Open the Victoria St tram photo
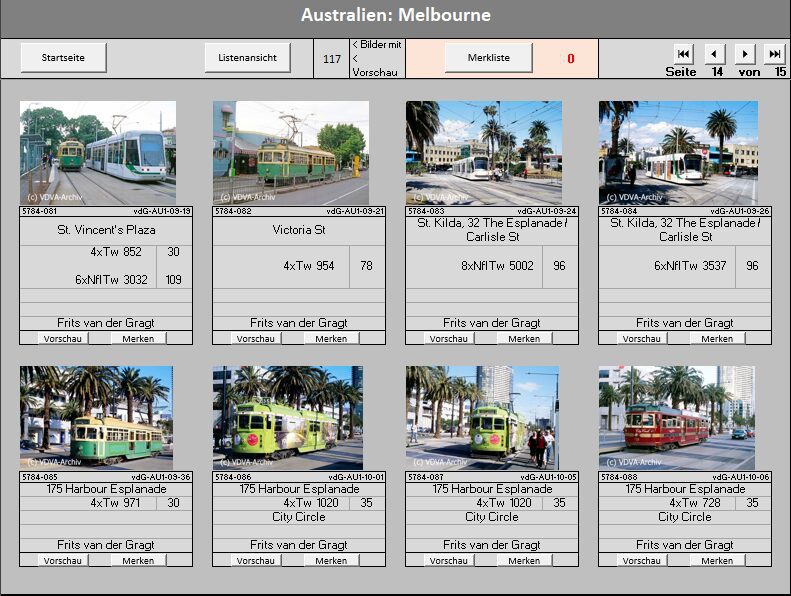This screenshot has height=596, width=791. click(x=290, y=152)
